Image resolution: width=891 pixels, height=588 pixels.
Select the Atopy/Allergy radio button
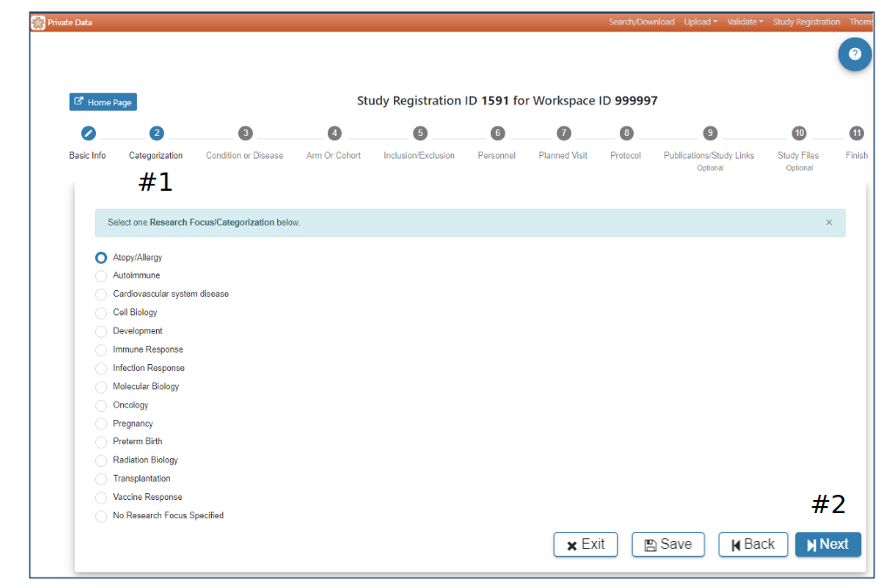click(x=101, y=258)
